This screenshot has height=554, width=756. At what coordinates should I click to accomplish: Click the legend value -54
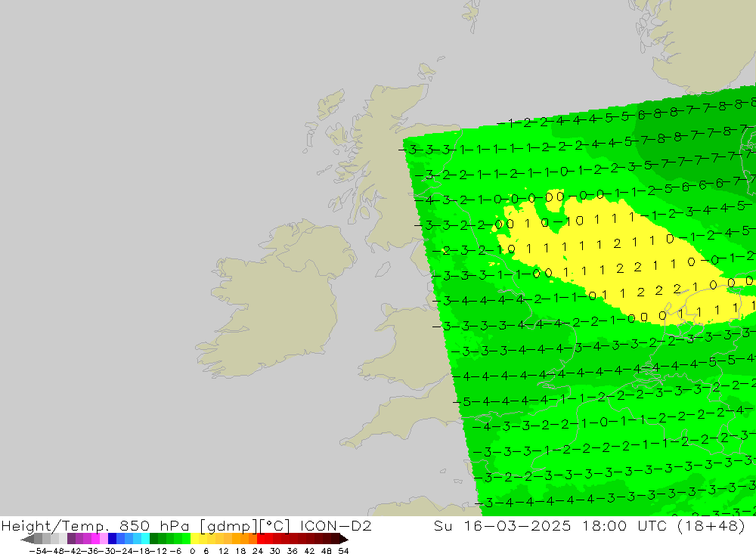(38, 551)
